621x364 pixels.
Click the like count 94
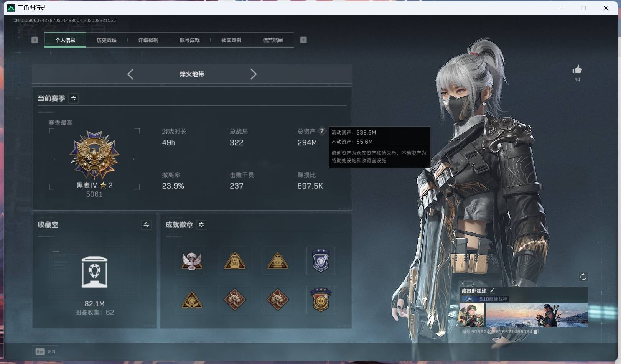pyautogui.click(x=577, y=80)
